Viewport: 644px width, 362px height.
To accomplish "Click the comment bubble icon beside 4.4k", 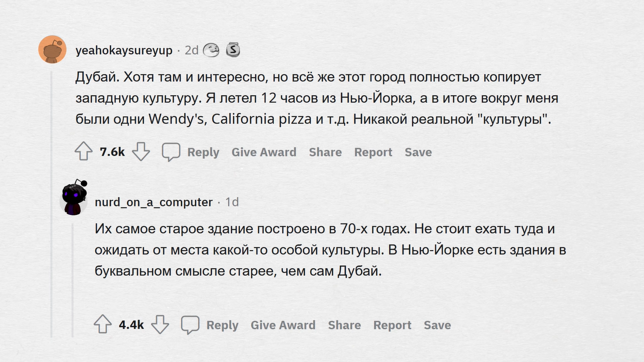I will coord(190,325).
